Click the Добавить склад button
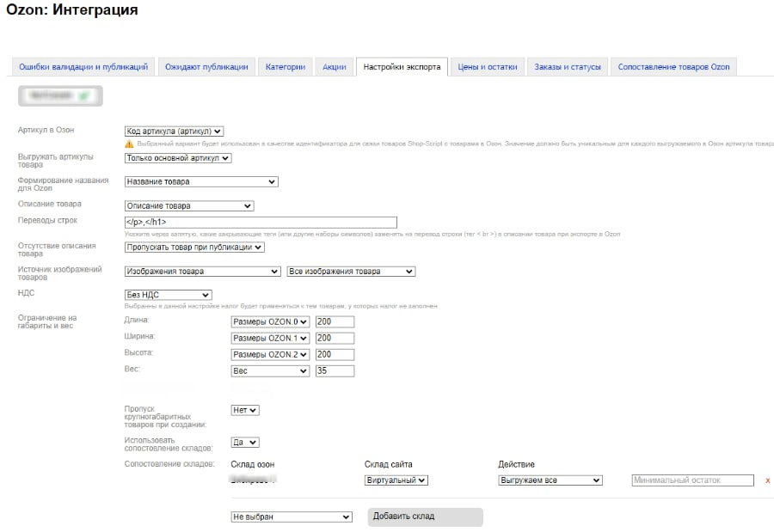 425,517
